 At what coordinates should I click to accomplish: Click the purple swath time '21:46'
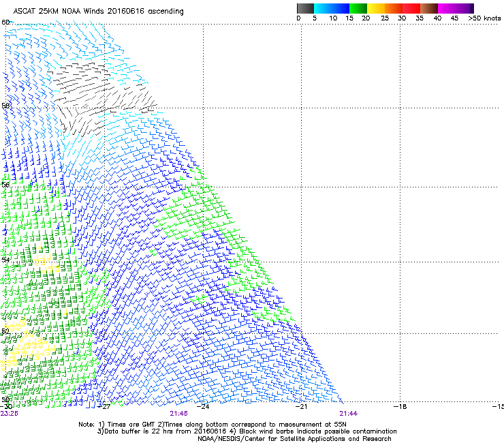tap(178, 414)
